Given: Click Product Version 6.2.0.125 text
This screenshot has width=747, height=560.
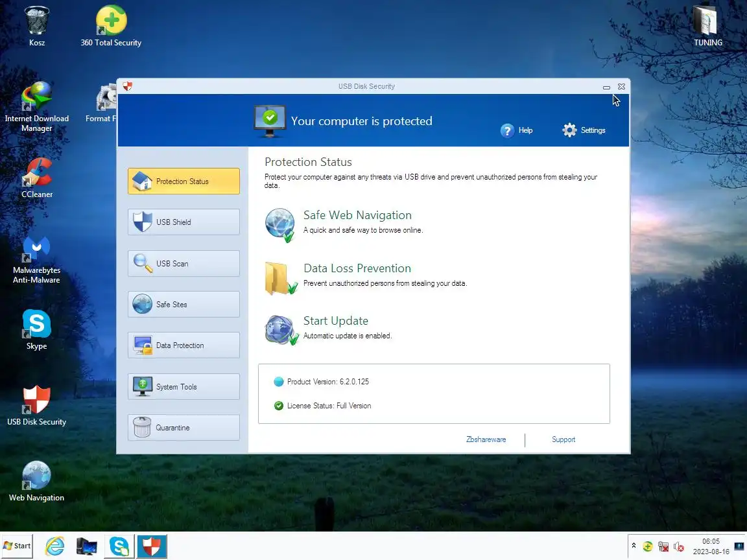Looking at the screenshot, I should (327, 381).
